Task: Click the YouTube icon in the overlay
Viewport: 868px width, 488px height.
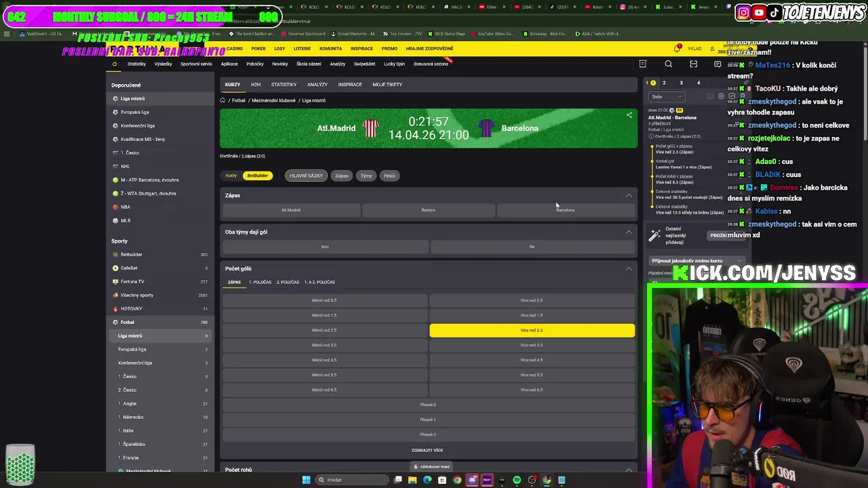Action: coord(759,12)
